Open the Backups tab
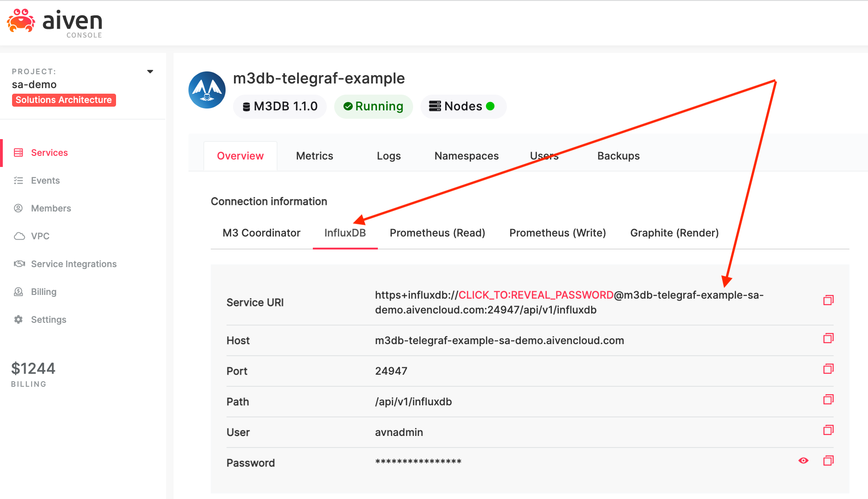868x499 pixels. click(618, 156)
